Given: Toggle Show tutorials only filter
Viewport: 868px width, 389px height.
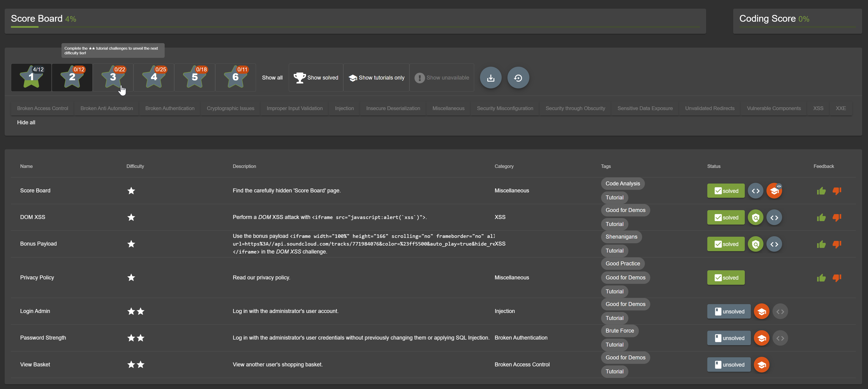Looking at the screenshot, I should (x=376, y=78).
